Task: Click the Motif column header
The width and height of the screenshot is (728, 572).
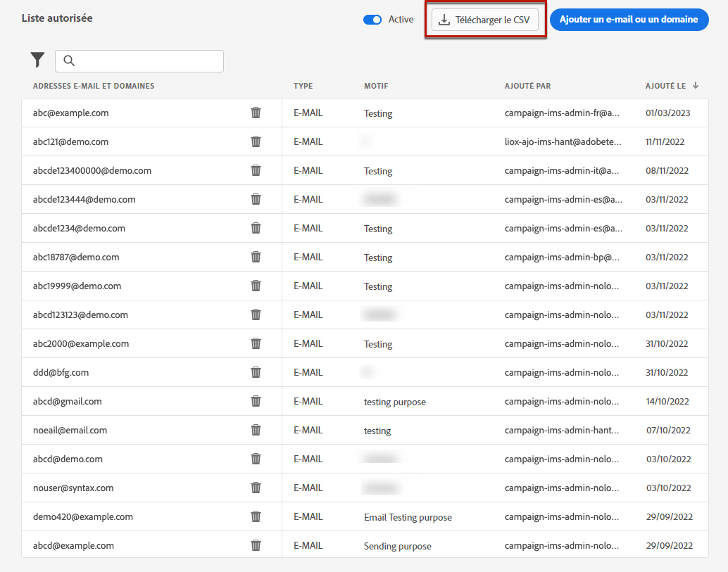Action: coord(376,86)
